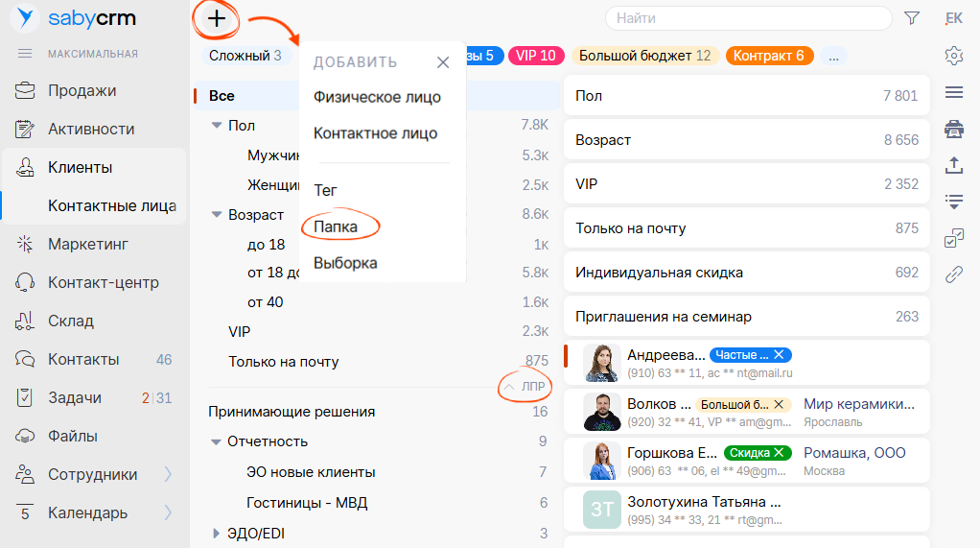Remove Скидка tag from Горшкова
980x548 pixels.
point(780,453)
